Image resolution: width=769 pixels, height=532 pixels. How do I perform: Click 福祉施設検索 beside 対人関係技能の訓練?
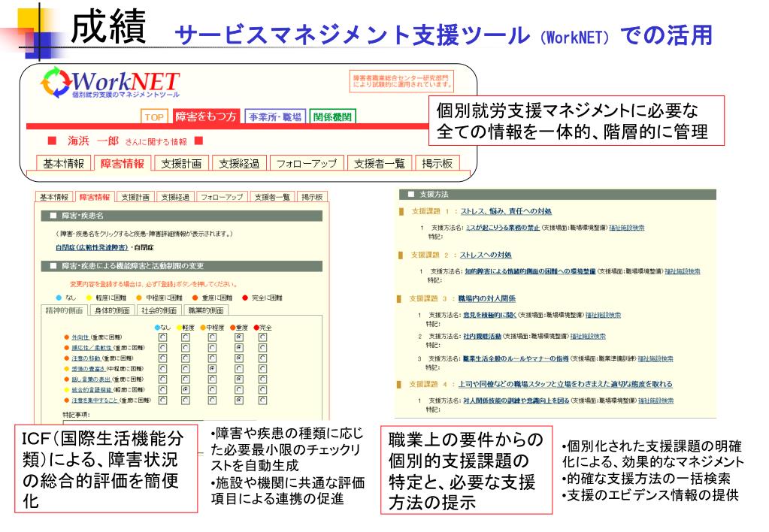[x=655, y=401]
